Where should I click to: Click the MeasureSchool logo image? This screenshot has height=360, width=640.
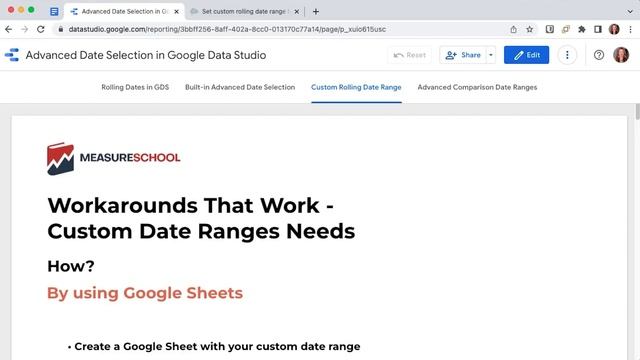[114, 158]
